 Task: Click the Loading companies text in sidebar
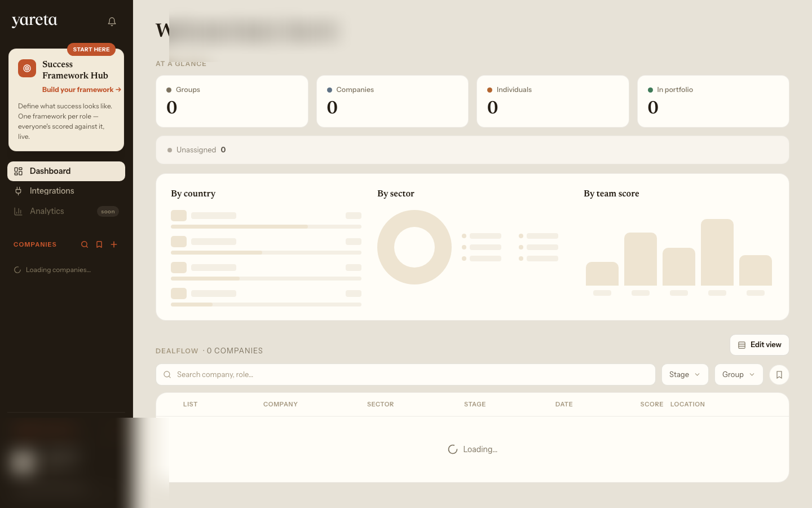coord(58,270)
